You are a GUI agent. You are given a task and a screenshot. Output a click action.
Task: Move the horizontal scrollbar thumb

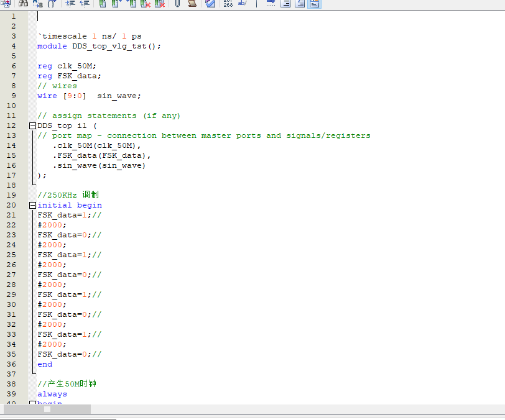pos(47,409)
